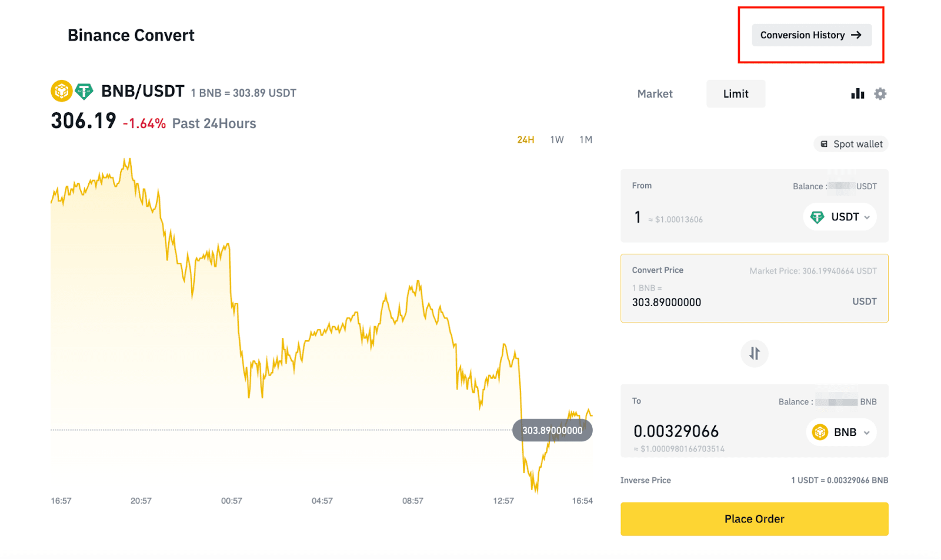Open the chart view bar icon
The image size is (941, 560).
pos(857,93)
